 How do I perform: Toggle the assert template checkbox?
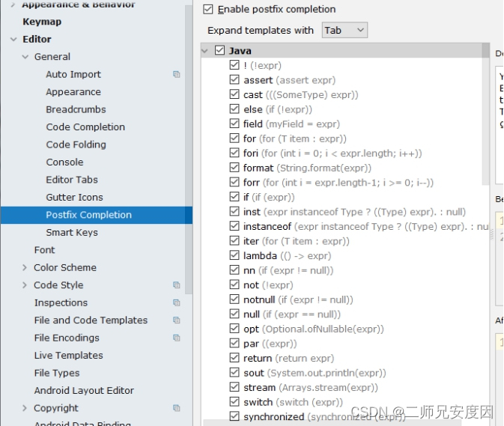(x=234, y=79)
